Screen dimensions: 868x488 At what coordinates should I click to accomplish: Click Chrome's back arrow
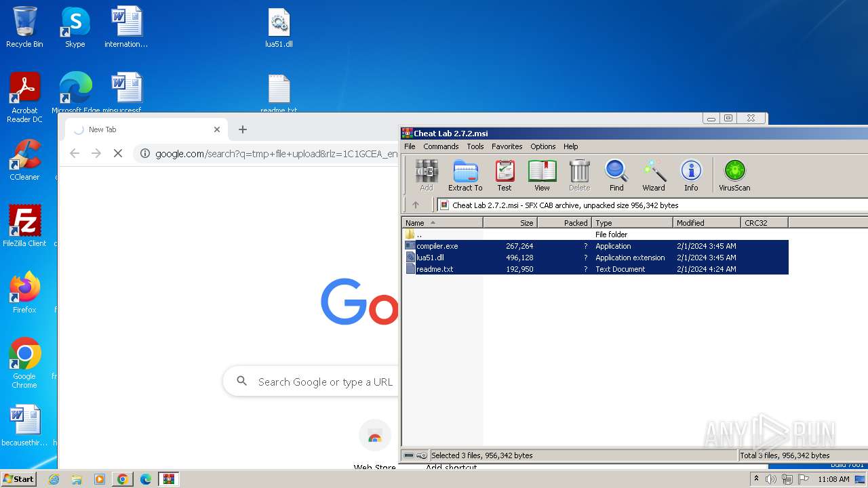75,154
